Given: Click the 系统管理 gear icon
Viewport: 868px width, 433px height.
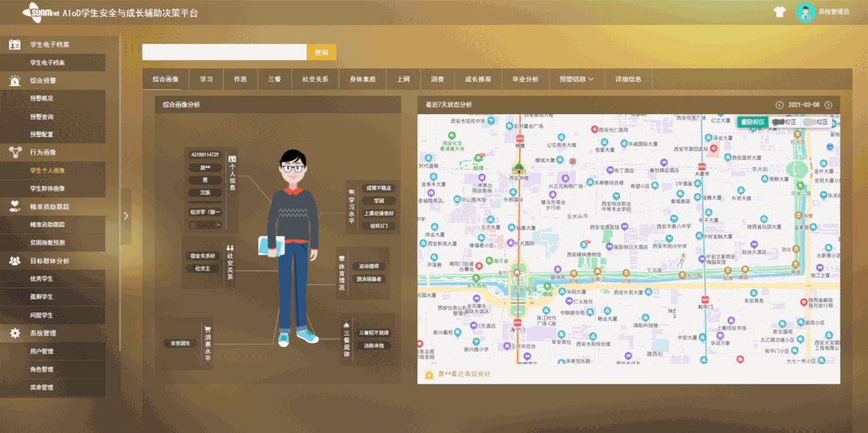Looking at the screenshot, I should pyautogui.click(x=14, y=333).
